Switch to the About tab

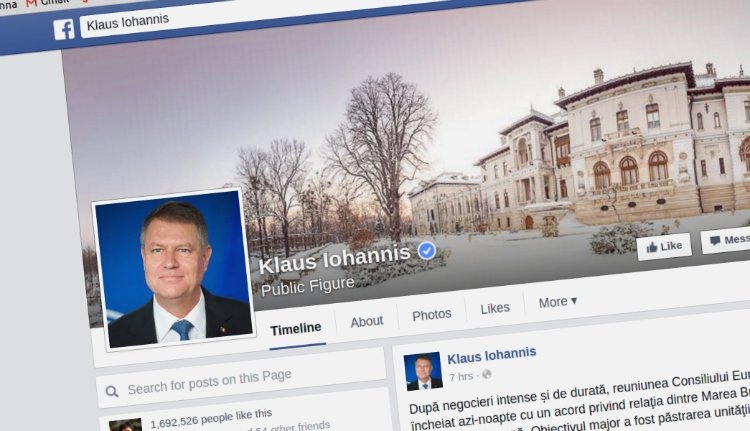(x=367, y=321)
